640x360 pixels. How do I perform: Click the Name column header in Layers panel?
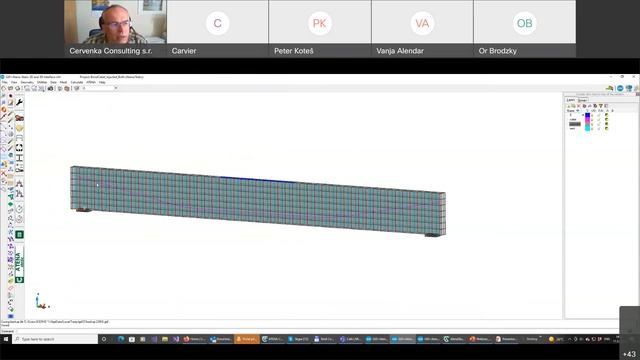tap(570, 111)
